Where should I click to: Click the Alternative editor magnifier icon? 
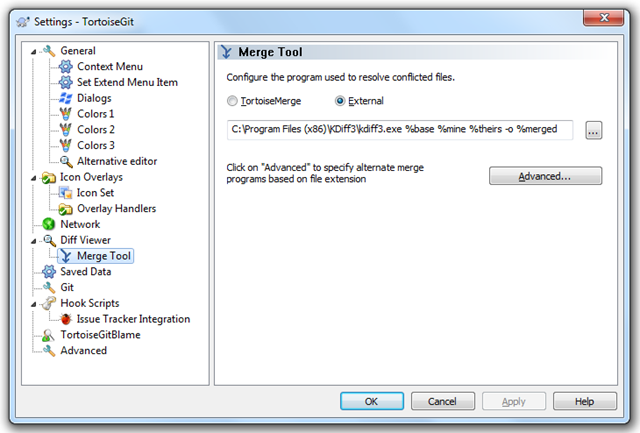point(66,161)
